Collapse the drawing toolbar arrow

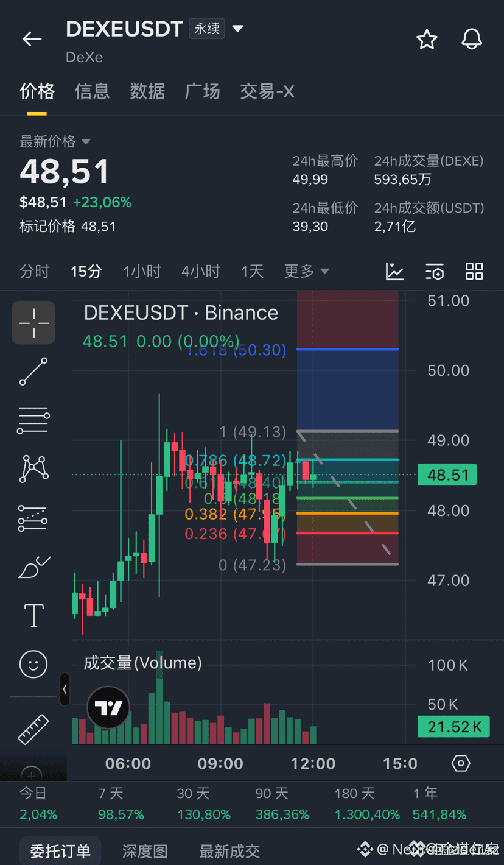pyautogui.click(x=65, y=690)
